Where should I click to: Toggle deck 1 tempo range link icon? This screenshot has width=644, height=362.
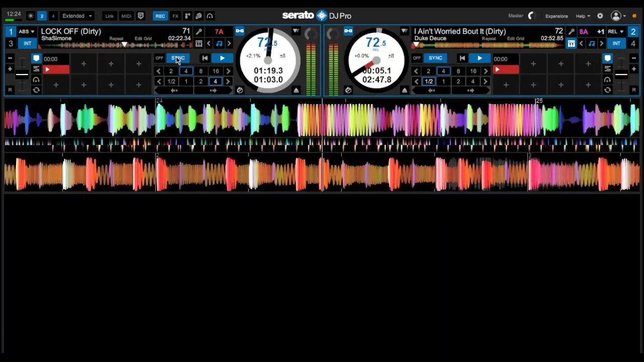[240, 31]
